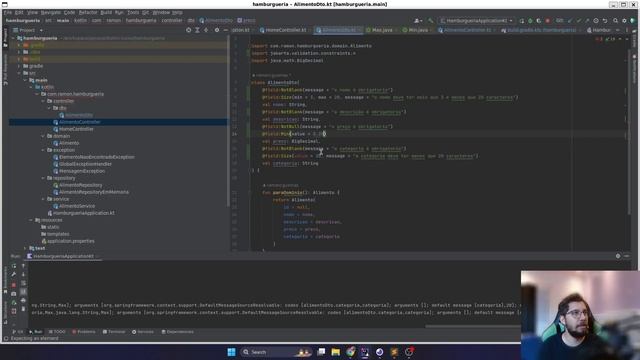The height and width of the screenshot is (360, 640).
Task: Click the Git rollback arrow icon
Action: (x=605, y=20)
